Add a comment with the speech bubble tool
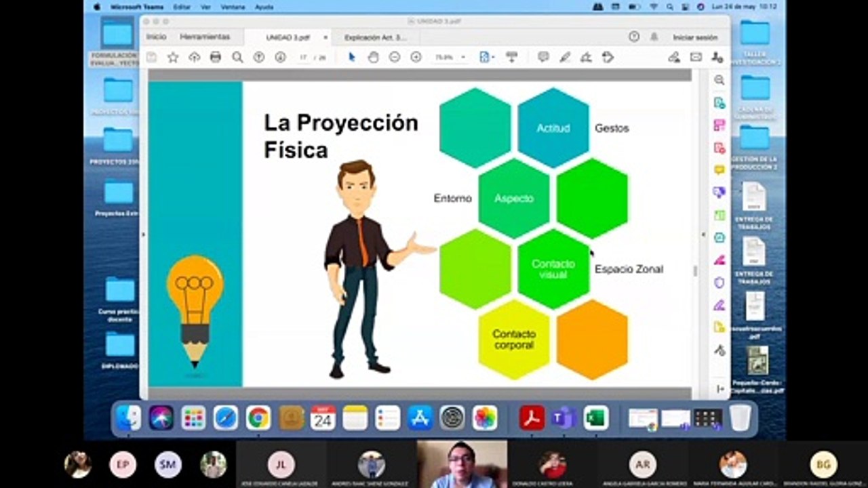868x488 pixels. click(543, 58)
